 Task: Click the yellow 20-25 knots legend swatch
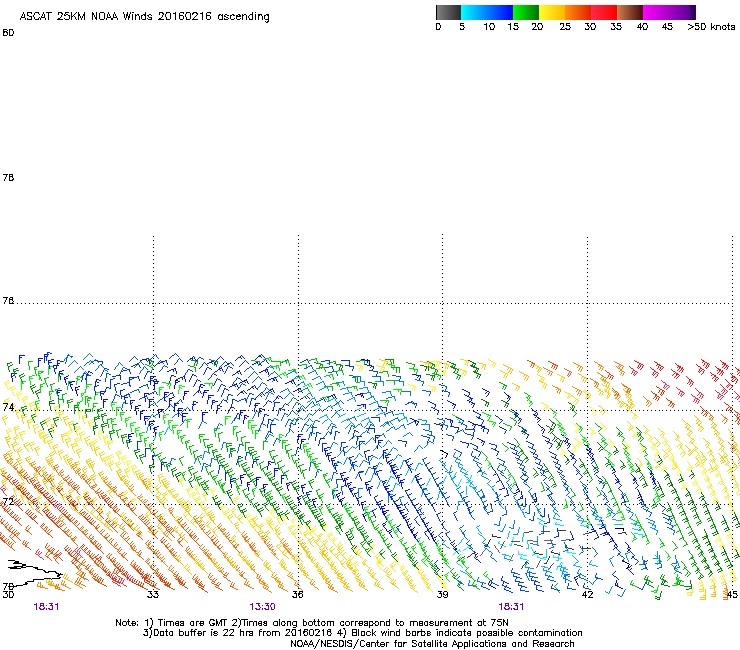tap(552, 12)
